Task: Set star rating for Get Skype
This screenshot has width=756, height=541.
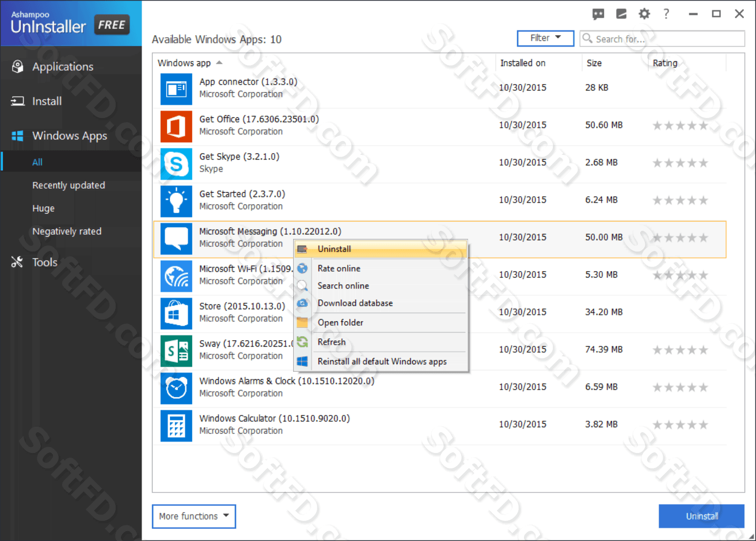Action: point(680,163)
